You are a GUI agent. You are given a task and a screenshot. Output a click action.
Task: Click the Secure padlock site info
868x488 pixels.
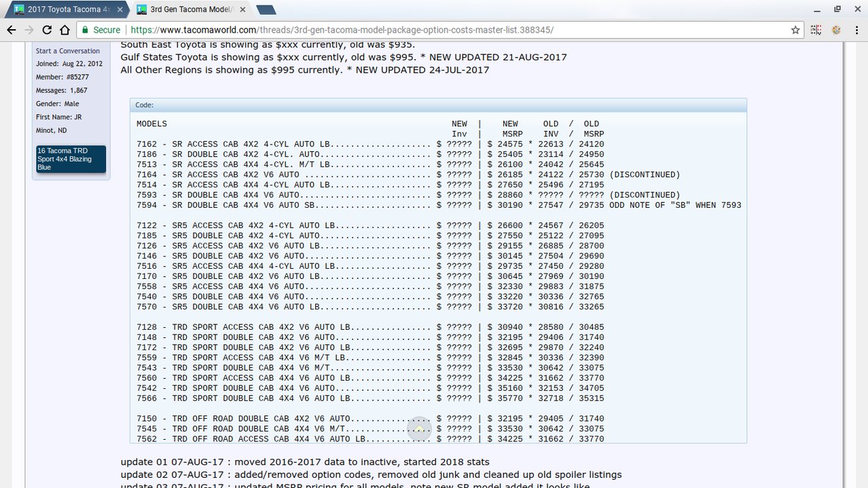pos(101,30)
